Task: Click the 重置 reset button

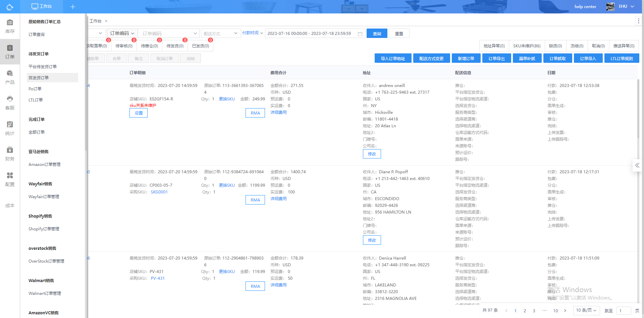Action: tap(399, 34)
